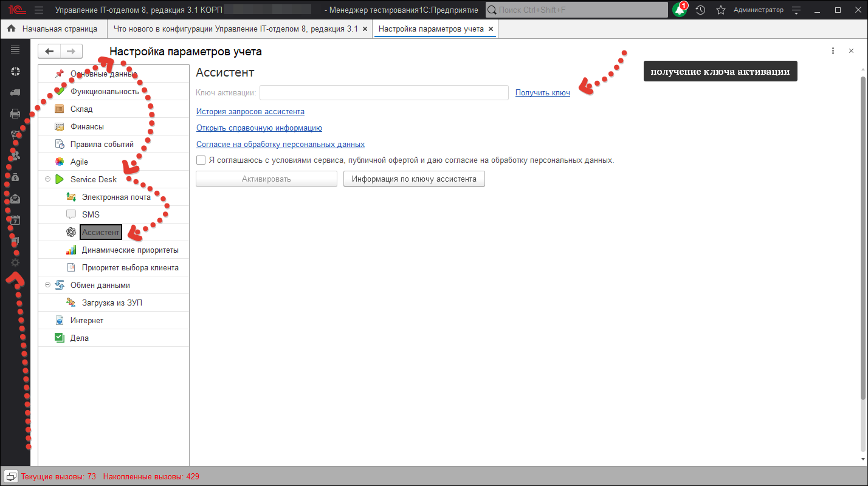The image size is (868, 486).
Task: Click the Получить ключ link
Action: tap(542, 92)
